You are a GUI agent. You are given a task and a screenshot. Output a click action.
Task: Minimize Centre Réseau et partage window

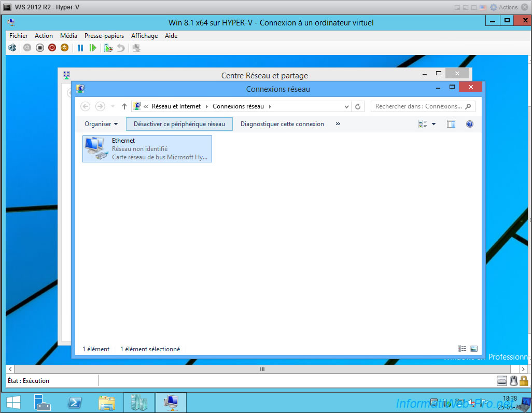point(425,74)
